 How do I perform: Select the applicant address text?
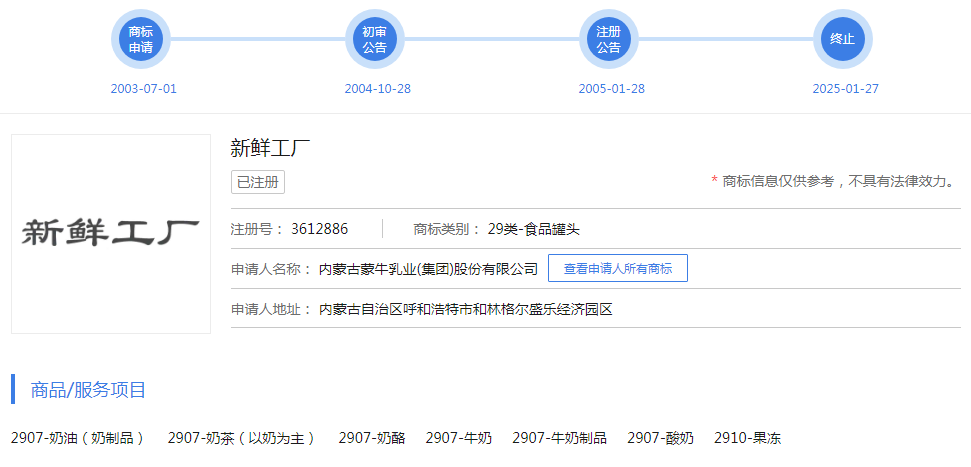465,308
